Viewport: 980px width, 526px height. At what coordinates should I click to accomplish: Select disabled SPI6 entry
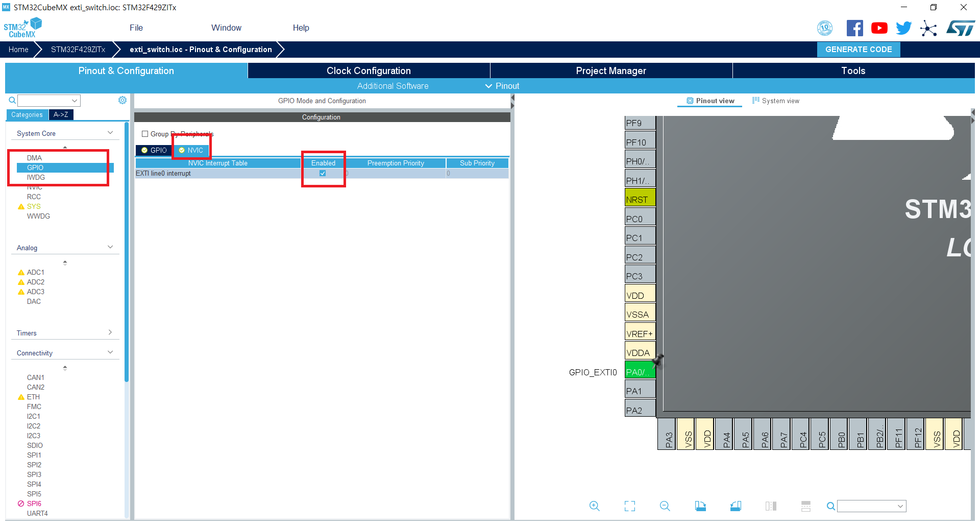pos(34,504)
